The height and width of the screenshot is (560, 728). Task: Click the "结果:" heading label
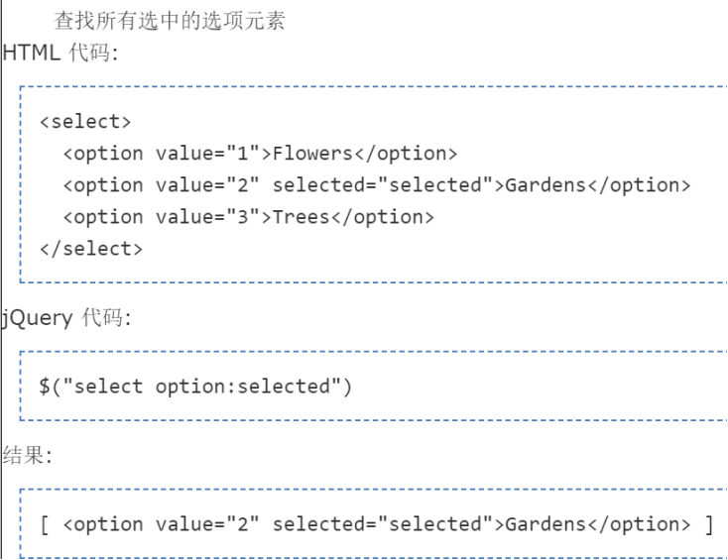pos(27,456)
